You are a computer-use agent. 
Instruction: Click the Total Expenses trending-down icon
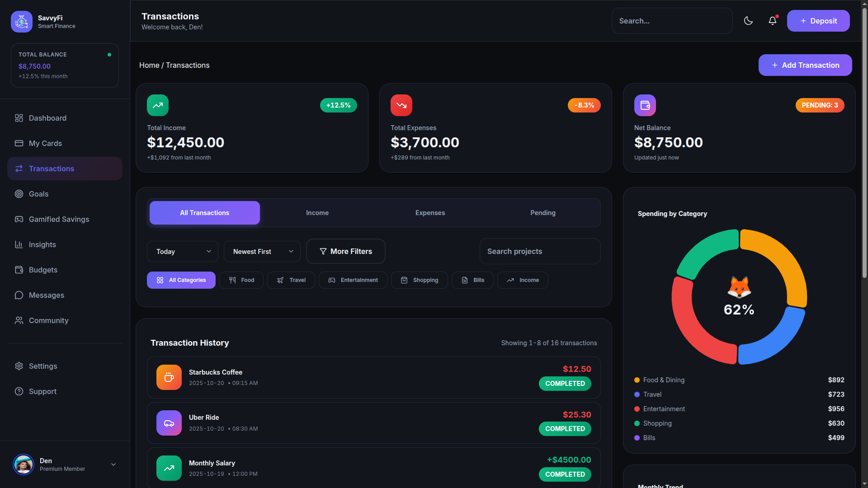[401, 105]
